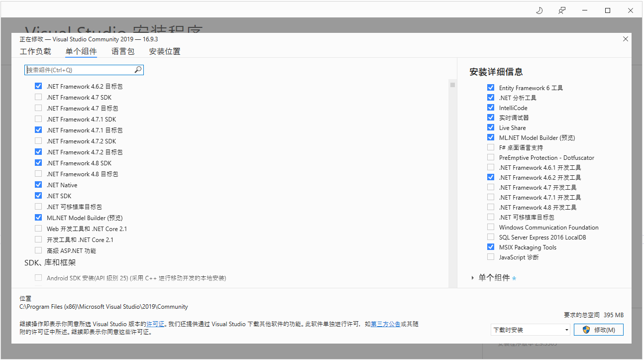Open the 语言包 tab

click(123, 51)
